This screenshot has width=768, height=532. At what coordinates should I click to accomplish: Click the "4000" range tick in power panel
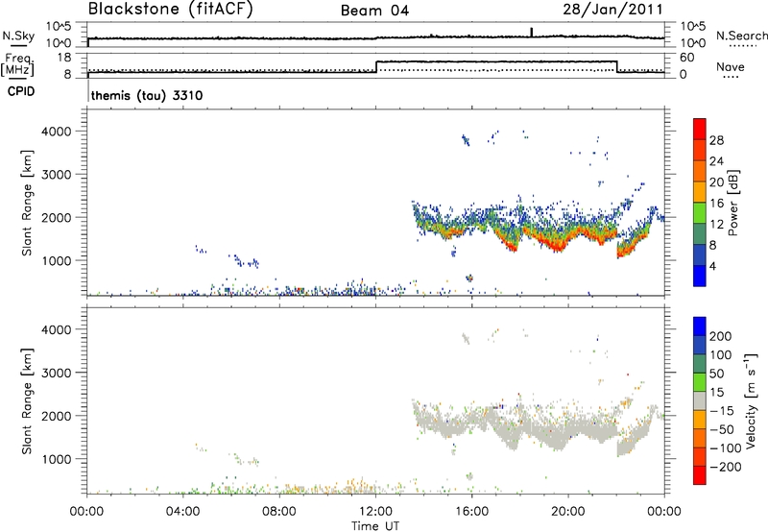56,132
